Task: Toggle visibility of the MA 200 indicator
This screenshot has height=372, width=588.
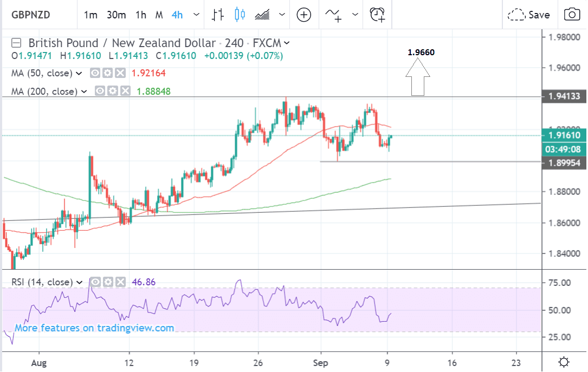Action: coord(100,92)
